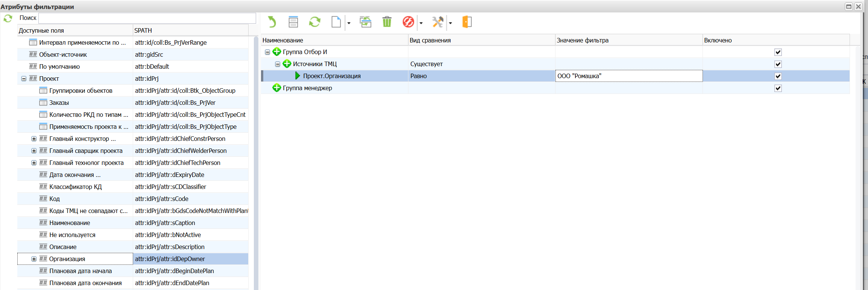Delete with the green trash can icon

(387, 22)
